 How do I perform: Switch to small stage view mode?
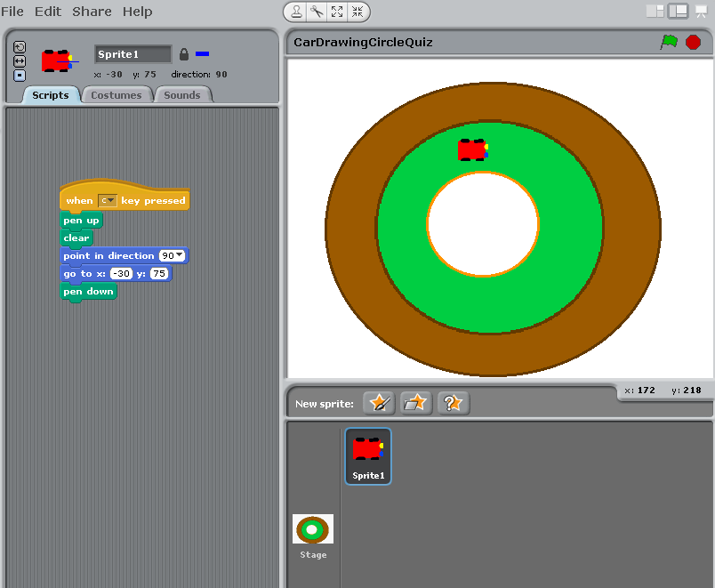[655, 12]
